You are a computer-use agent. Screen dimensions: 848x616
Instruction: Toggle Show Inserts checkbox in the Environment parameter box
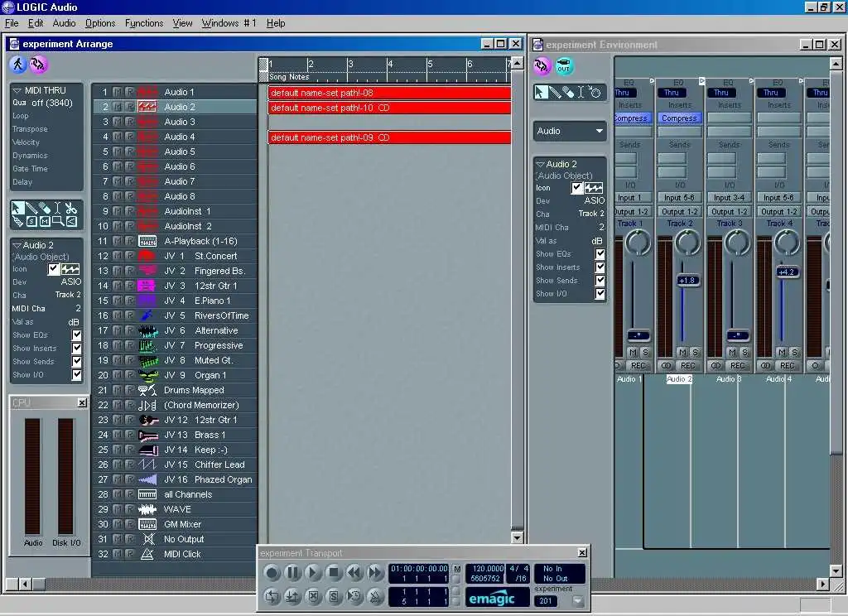point(600,267)
